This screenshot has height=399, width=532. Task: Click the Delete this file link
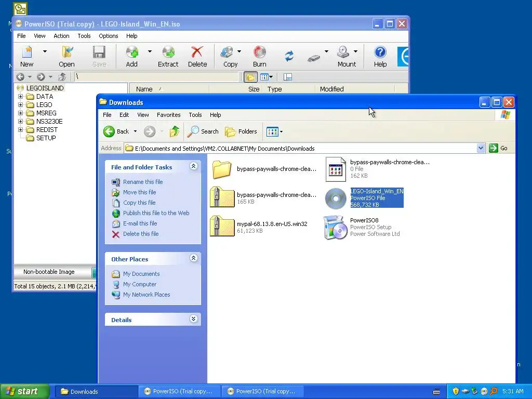click(141, 234)
